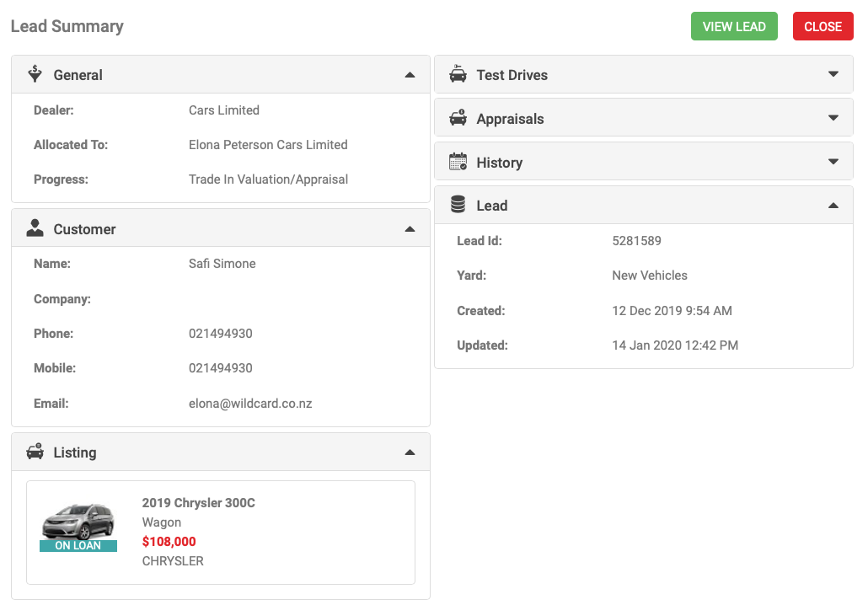
Task: Click the Customer person icon
Action: [x=35, y=228]
